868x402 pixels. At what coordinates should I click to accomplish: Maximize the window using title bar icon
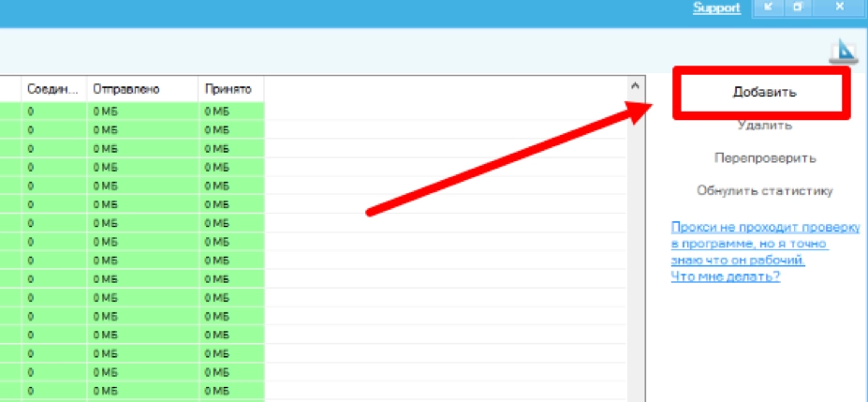(798, 7)
